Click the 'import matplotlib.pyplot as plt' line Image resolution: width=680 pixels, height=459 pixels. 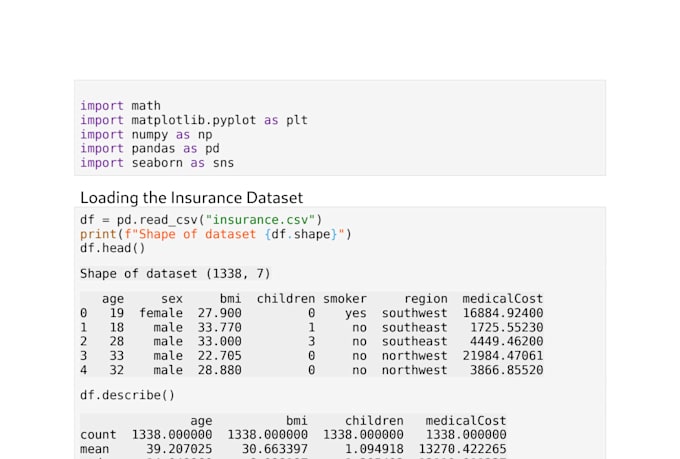[x=194, y=120]
